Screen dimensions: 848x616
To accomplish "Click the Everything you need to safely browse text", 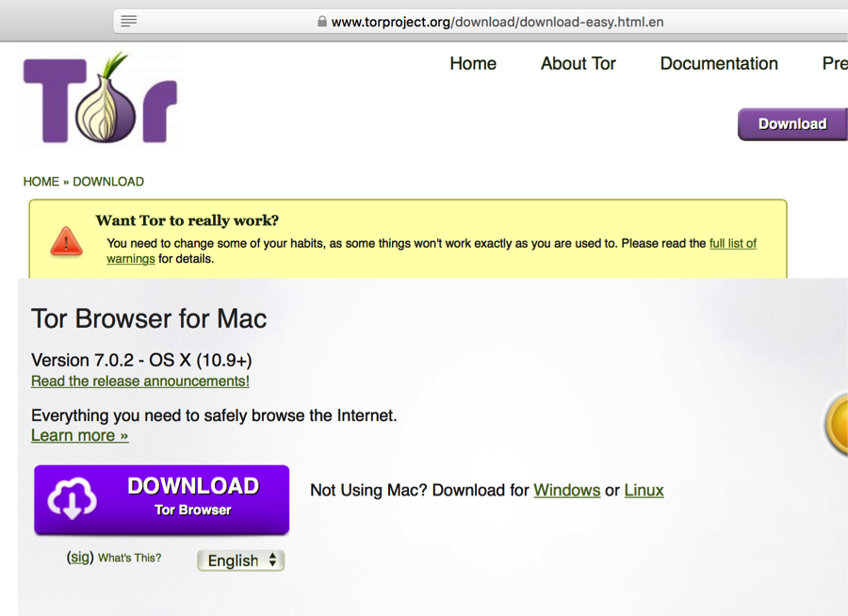I will [214, 415].
